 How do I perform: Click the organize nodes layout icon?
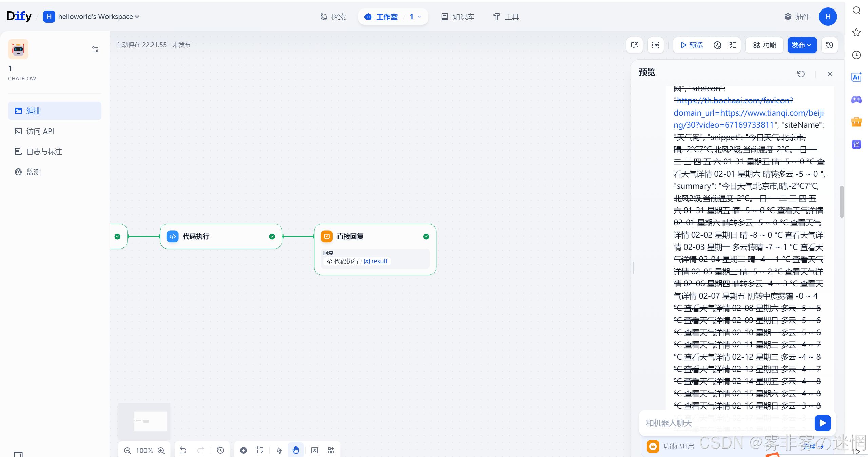coord(331,450)
